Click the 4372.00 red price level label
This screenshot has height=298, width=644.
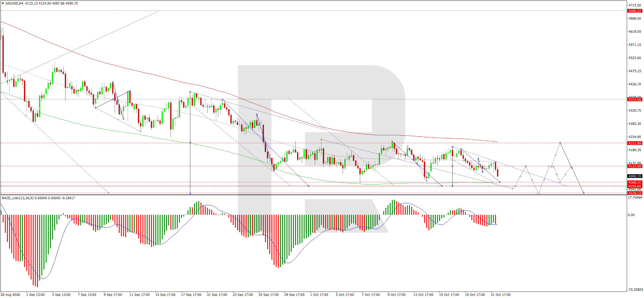(x=635, y=100)
